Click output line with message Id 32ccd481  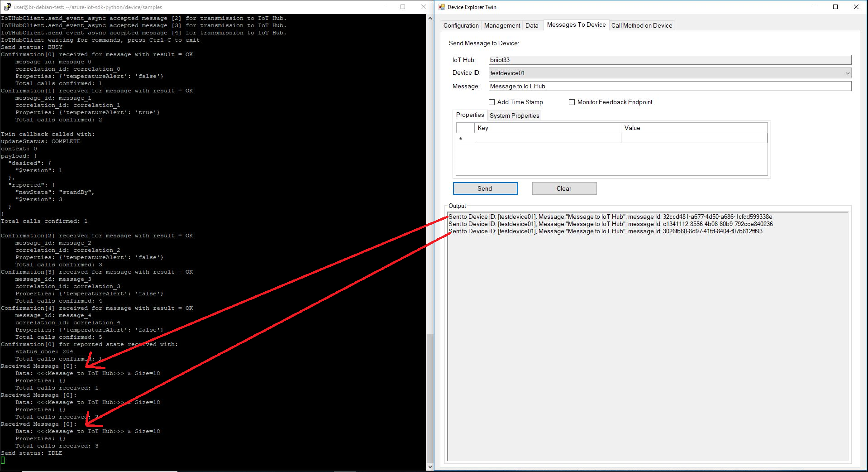coord(610,217)
